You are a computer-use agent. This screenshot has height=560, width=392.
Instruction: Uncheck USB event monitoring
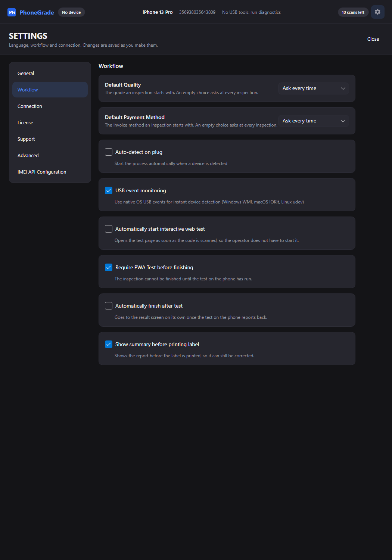coord(109,190)
